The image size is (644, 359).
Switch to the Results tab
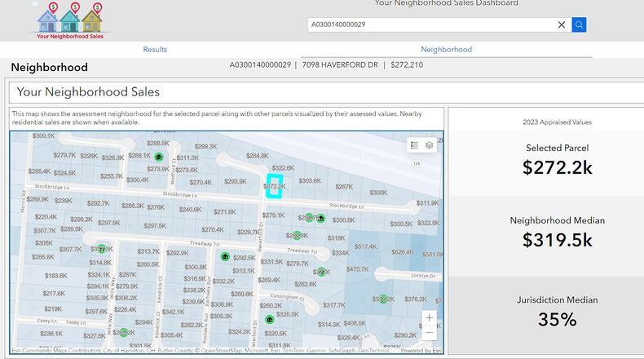coord(155,49)
